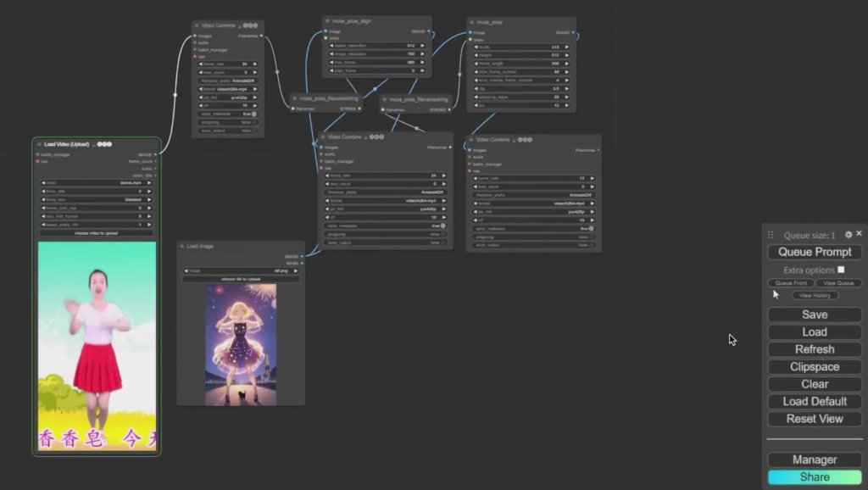Viewport: 868px width, 490px height.
Task: Open the image selector showing ref.png
Action: coord(241,270)
